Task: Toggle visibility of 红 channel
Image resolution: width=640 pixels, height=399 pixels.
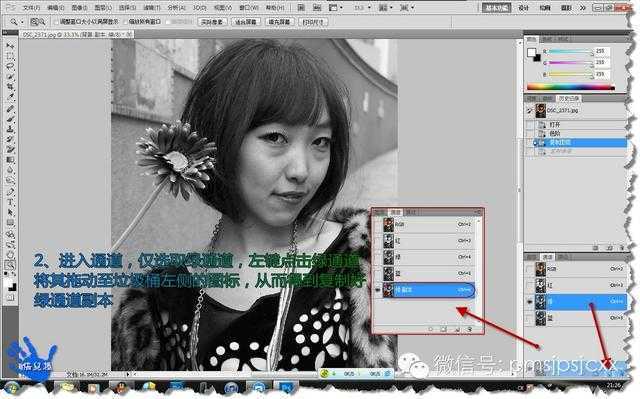Action: 529,285
